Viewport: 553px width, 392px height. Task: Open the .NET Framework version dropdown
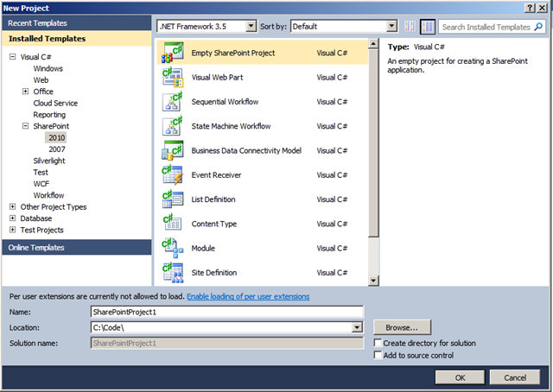(251, 26)
